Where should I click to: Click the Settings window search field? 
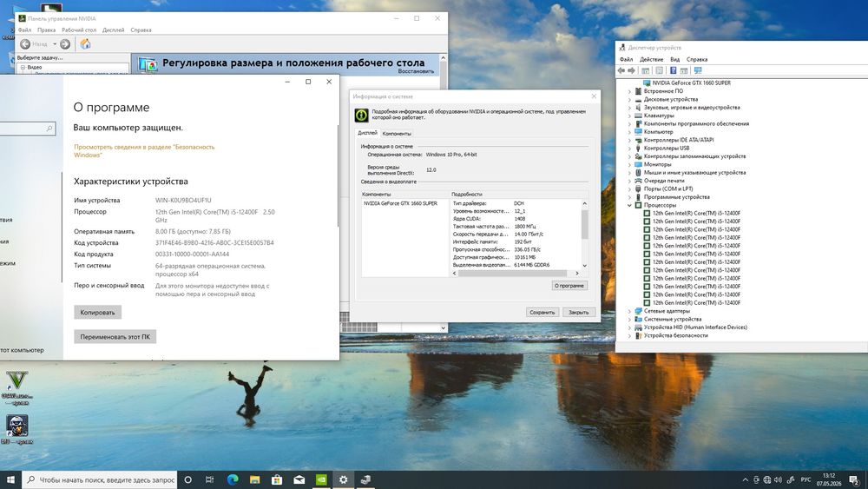pyautogui.click(x=27, y=129)
